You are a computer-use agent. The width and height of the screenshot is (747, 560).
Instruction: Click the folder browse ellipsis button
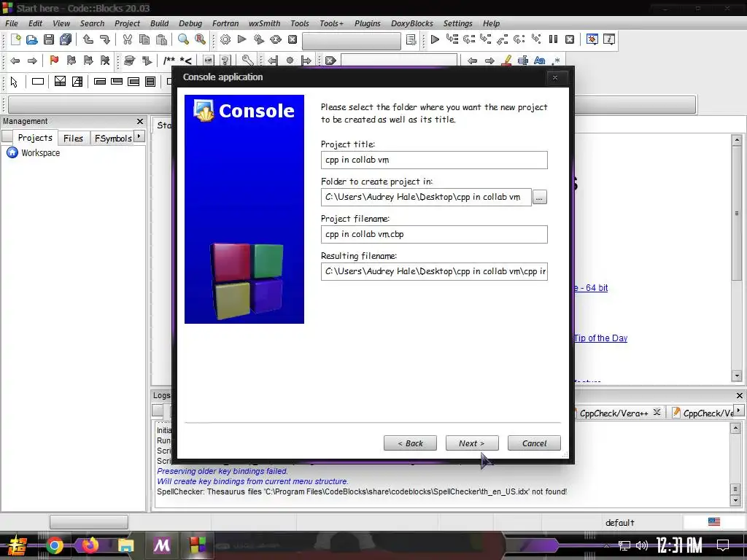click(x=539, y=197)
